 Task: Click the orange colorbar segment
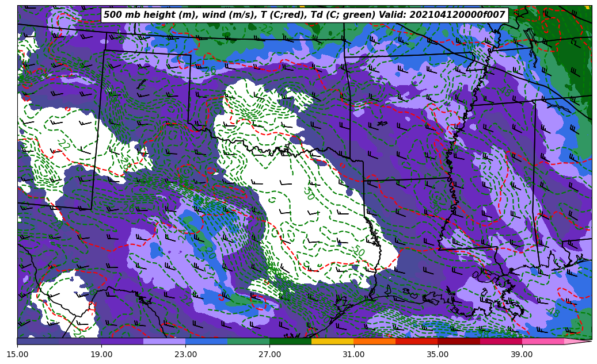coord(374,341)
